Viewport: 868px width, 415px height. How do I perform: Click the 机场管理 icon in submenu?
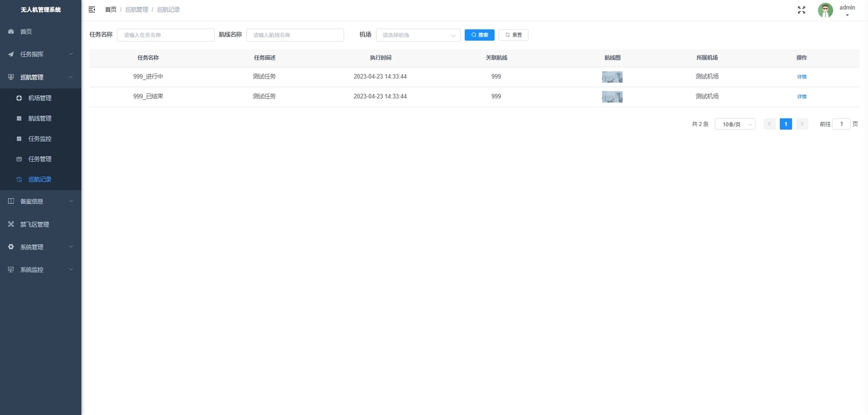click(x=19, y=98)
